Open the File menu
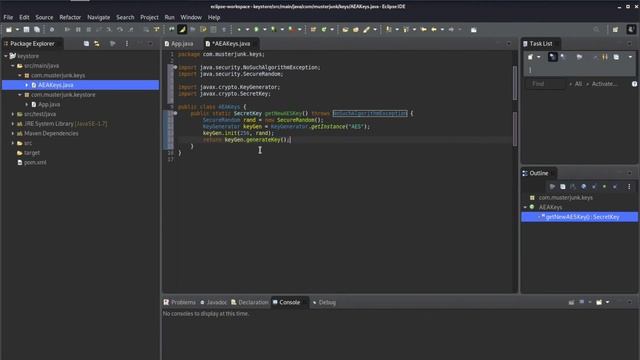 point(8,17)
